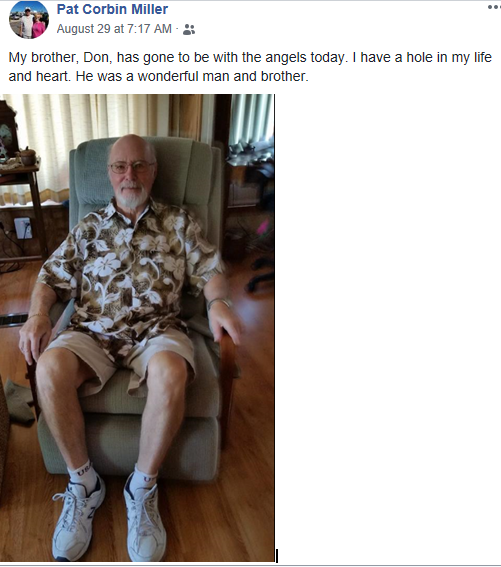Expand the ellipsis menu on the post
Image resolution: width=501 pixels, height=567 pixels.
pos(494,7)
